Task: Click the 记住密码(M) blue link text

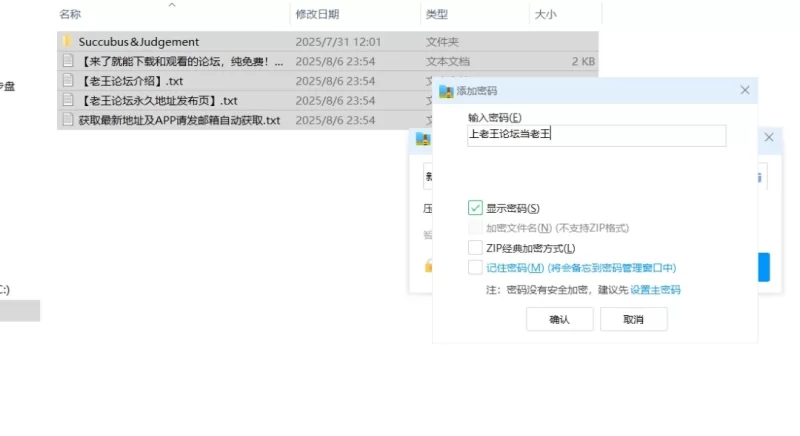Action: pos(581,268)
